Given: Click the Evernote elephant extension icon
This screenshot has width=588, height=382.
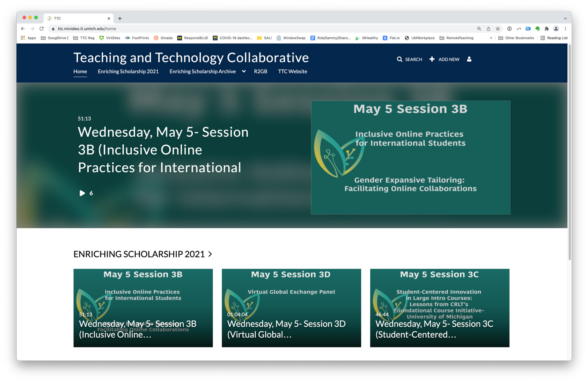Looking at the screenshot, I should 538,29.
